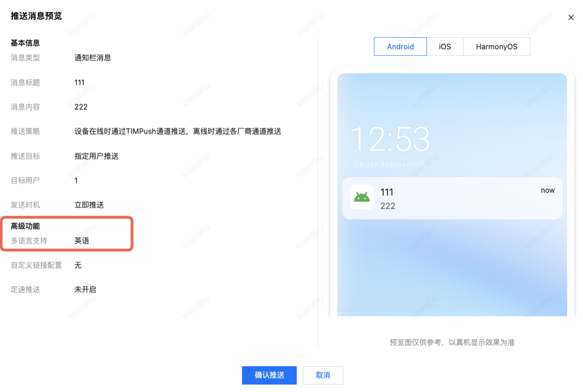Click the 未开启 rate-limited push value

click(x=85, y=289)
